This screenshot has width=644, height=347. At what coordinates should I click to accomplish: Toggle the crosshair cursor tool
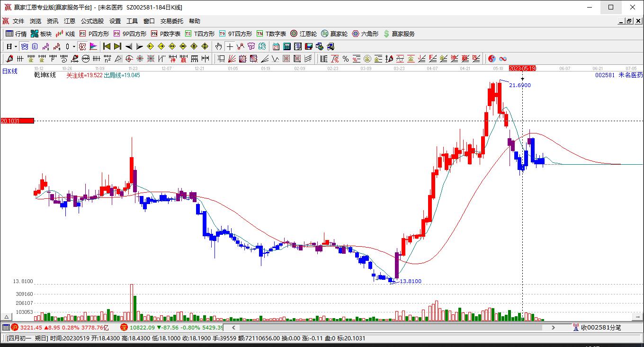[230, 46]
